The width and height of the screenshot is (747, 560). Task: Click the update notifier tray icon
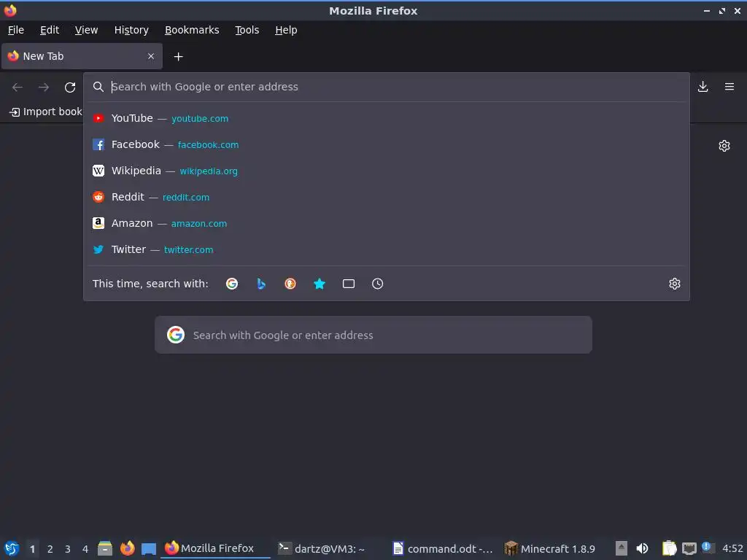coord(708,548)
